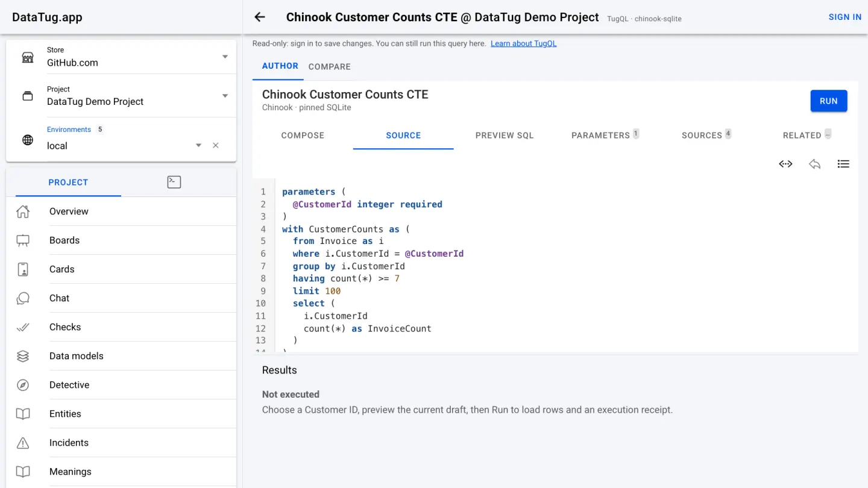The width and height of the screenshot is (868, 488).
Task: Open the RELATED tab
Action: point(807,136)
